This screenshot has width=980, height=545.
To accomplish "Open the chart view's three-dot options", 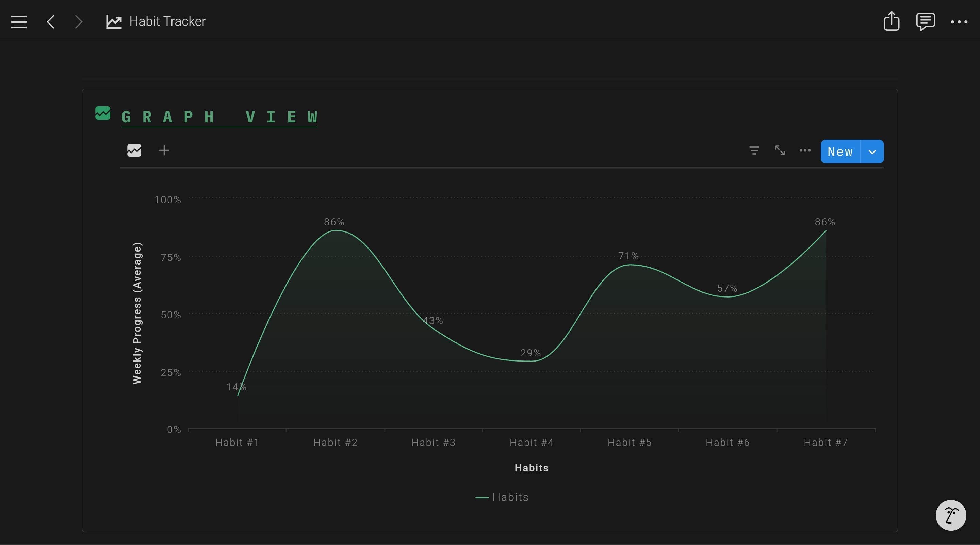I will coord(805,151).
